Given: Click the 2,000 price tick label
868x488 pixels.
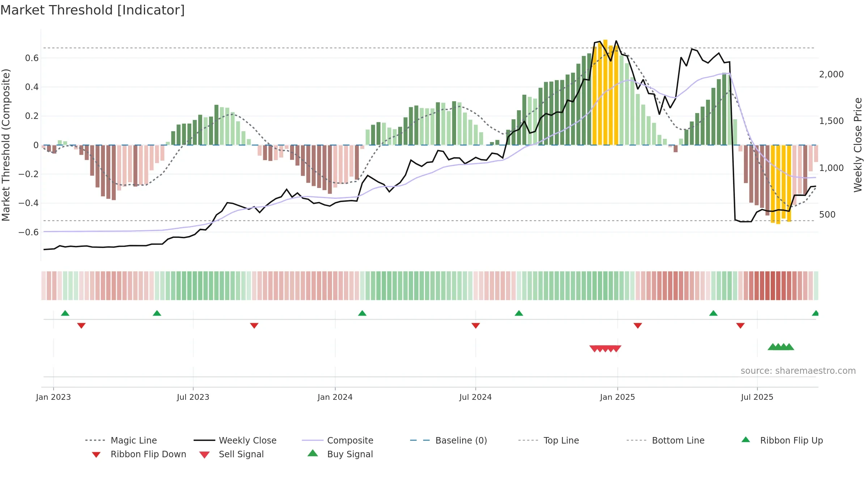Looking at the screenshot, I should point(831,74).
